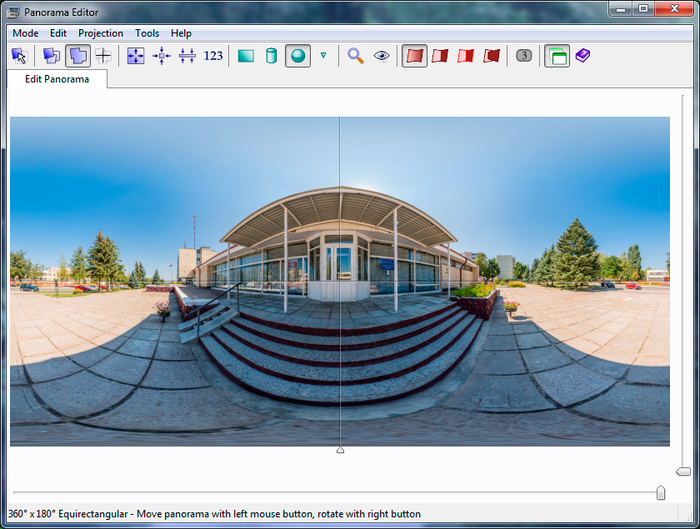Toggle the first red plane icon

pyautogui.click(x=415, y=56)
